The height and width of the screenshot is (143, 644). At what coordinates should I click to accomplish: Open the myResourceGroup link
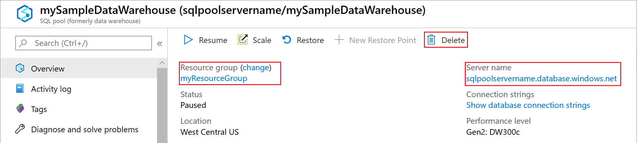[214, 78]
